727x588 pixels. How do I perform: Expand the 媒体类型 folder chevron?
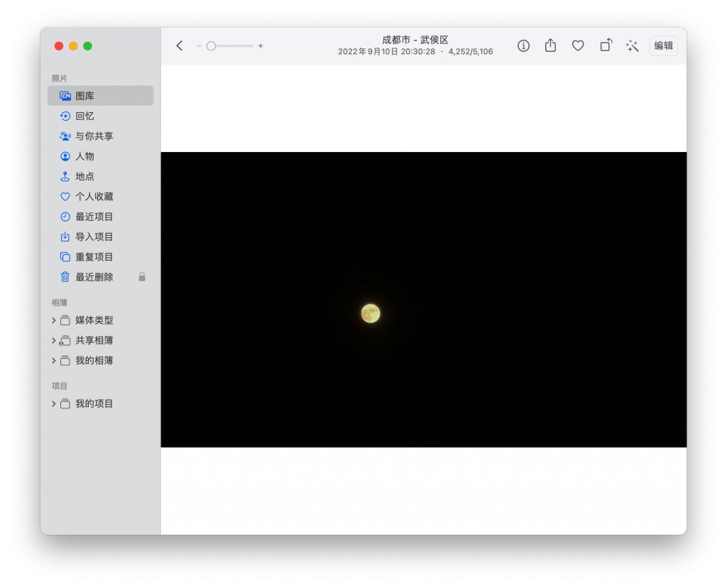[x=54, y=320]
